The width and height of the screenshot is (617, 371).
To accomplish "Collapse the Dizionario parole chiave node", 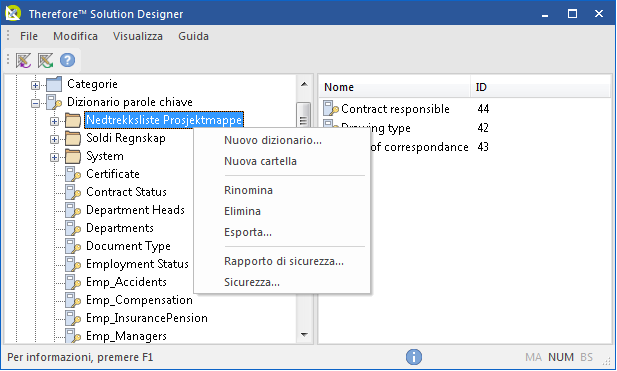I will pos(35,103).
